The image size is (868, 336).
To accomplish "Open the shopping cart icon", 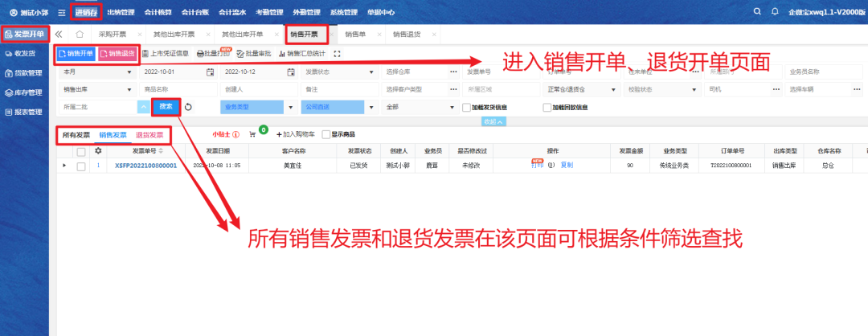I will (x=252, y=134).
